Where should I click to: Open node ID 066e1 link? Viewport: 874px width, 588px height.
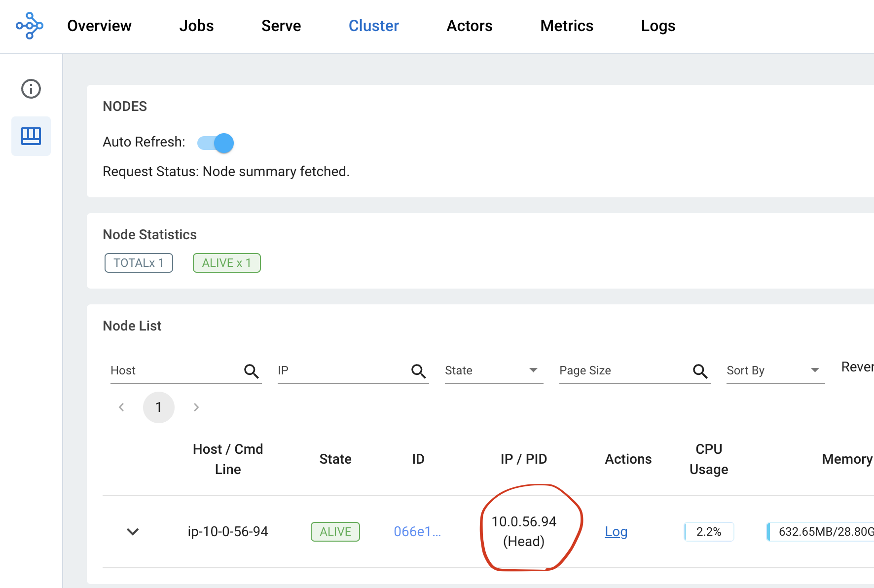click(417, 532)
